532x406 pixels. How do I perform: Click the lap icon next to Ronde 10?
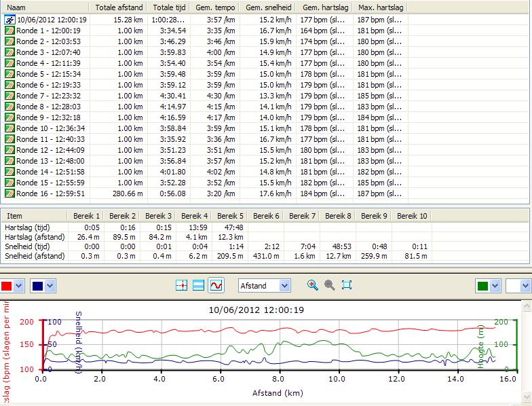(9, 128)
